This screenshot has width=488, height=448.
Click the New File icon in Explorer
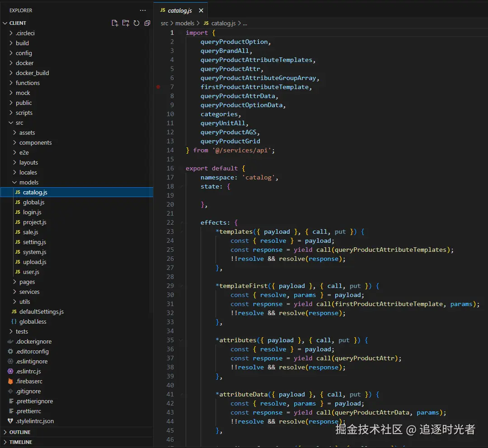(115, 23)
